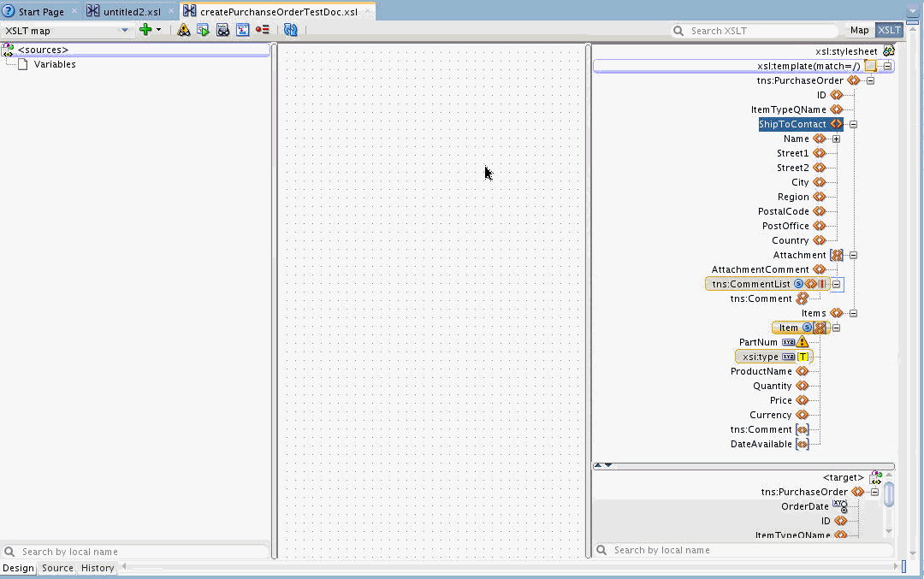Click the red dot list toolbar icon
This screenshot has width=924, height=579.
coord(263,30)
